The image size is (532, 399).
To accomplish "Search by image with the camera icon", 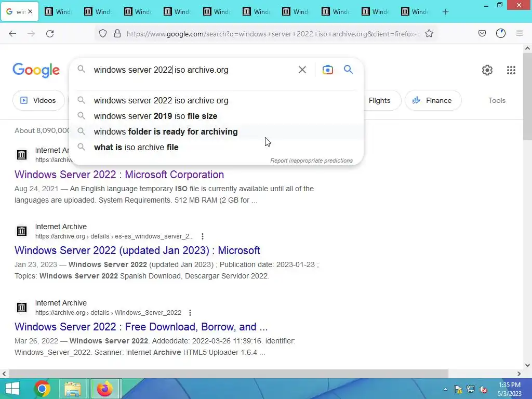I will coord(328,70).
